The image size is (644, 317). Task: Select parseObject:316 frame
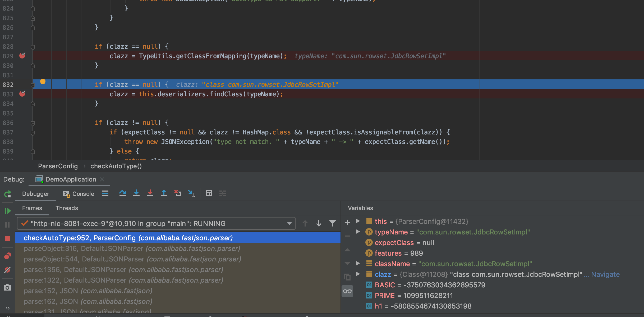178,248
